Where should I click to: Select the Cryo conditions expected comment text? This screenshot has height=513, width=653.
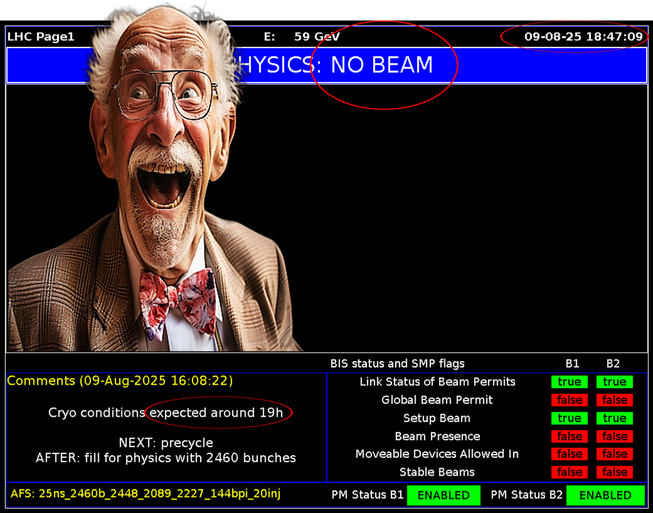(x=170, y=412)
